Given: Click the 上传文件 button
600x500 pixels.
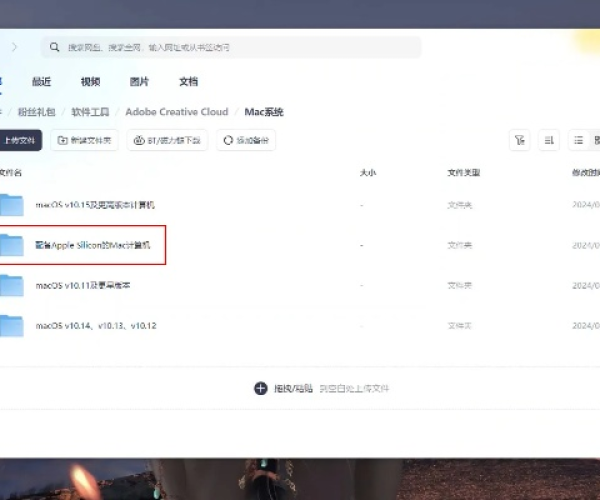Looking at the screenshot, I should tap(20, 140).
